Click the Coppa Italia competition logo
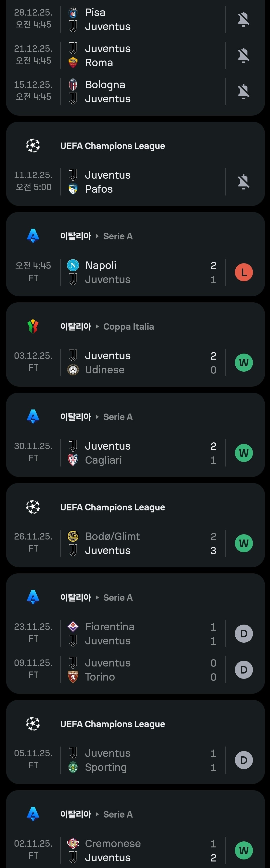 [33, 326]
